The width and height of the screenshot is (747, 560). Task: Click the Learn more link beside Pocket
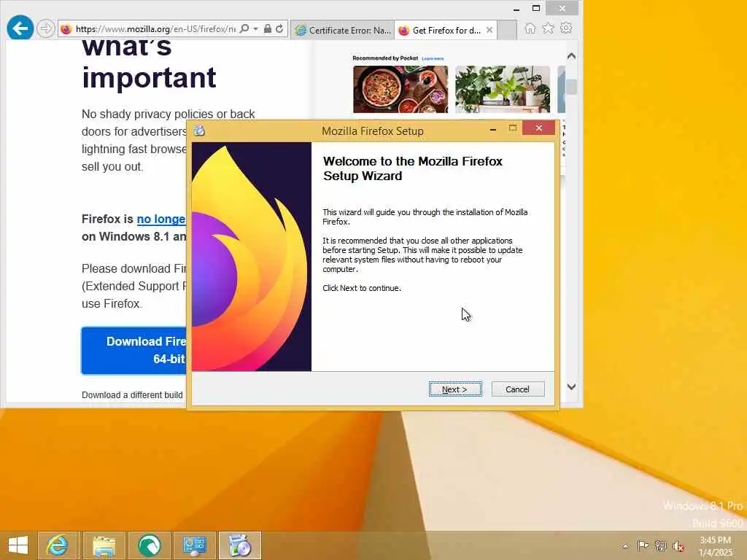coord(433,58)
